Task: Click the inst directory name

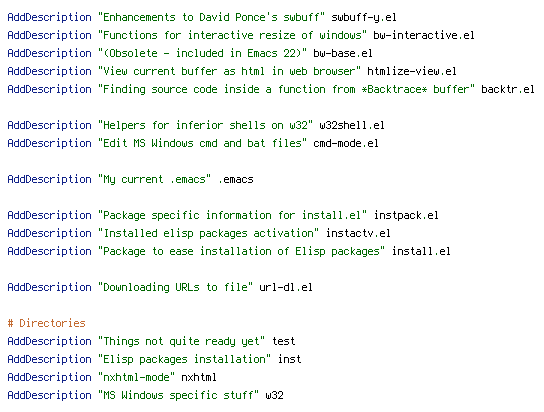Action: tap(290, 360)
